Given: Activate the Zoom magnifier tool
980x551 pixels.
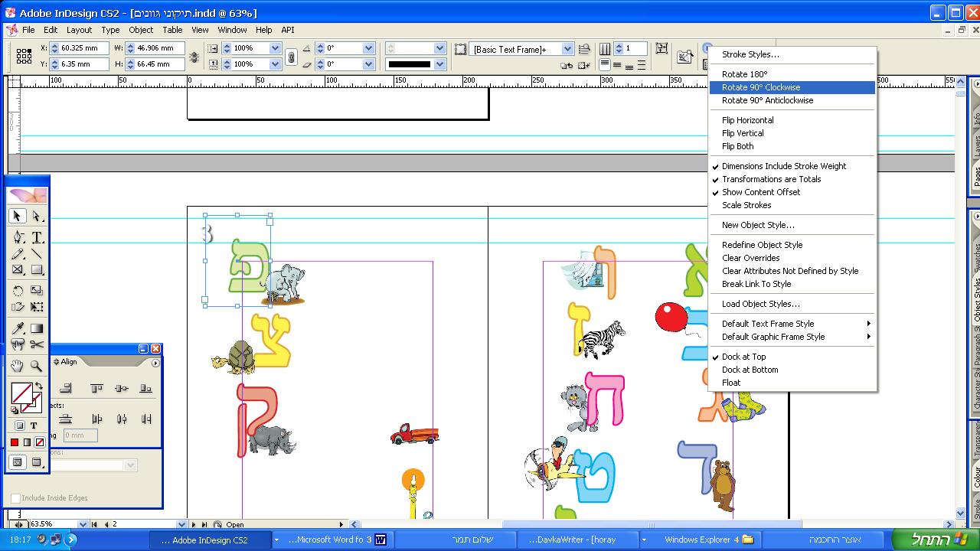Looking at the screenshot, I should (x=37, y=367).
